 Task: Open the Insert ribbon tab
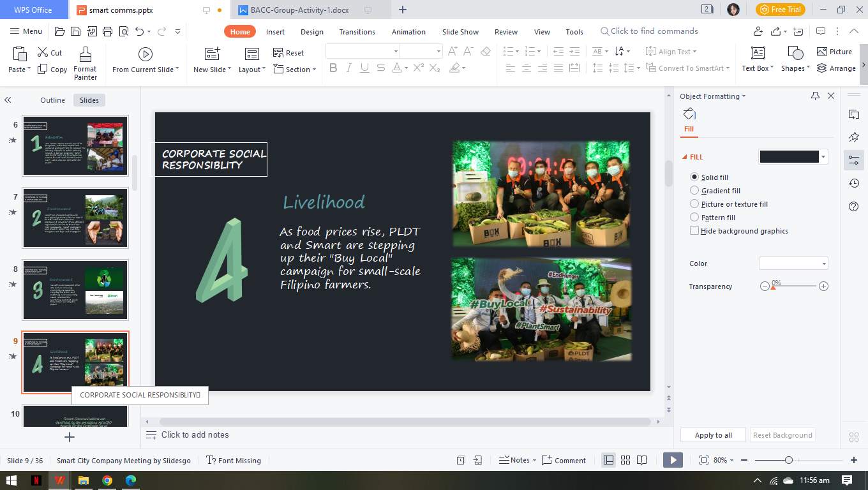(276, 32)
